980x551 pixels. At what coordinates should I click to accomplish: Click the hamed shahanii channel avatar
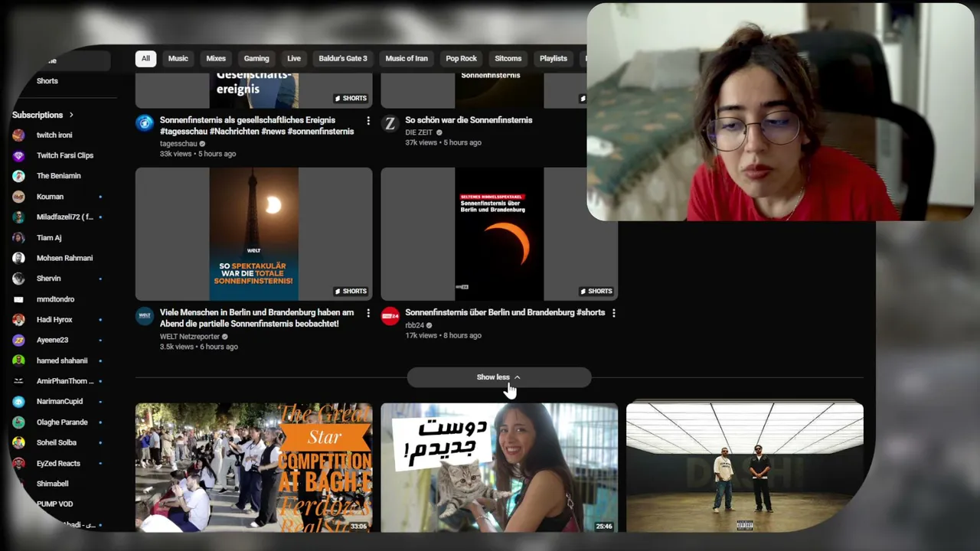click(18, 360)
